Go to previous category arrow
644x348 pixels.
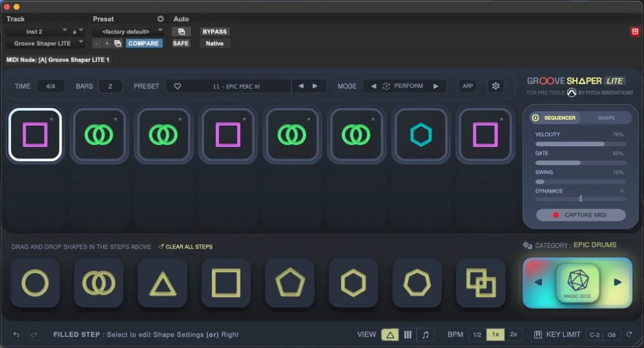538,282
